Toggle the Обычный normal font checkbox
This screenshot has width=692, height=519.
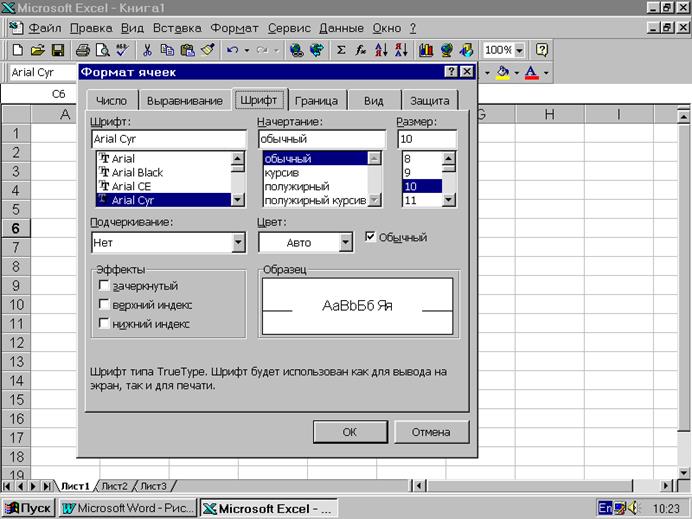(x=370, y=237)
